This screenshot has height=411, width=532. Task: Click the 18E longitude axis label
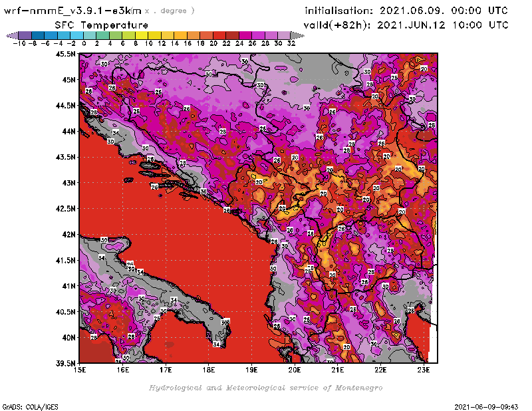point(209,370)
